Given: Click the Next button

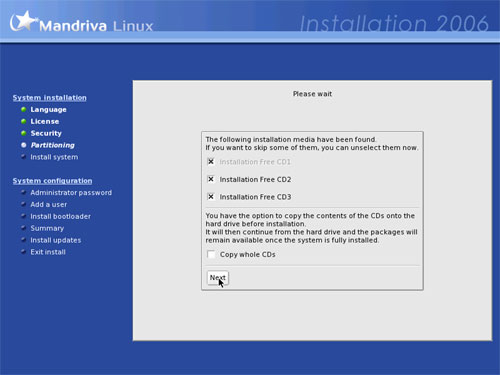Looking at the screenshot, I should click(x=218, y=278).
